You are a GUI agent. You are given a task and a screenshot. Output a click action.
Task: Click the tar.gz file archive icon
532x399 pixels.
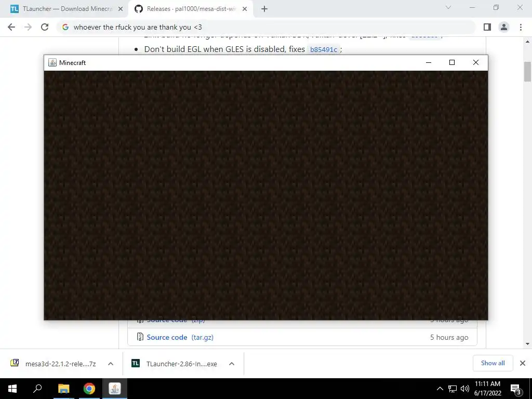pyautogui.click(x=140, y=337)
